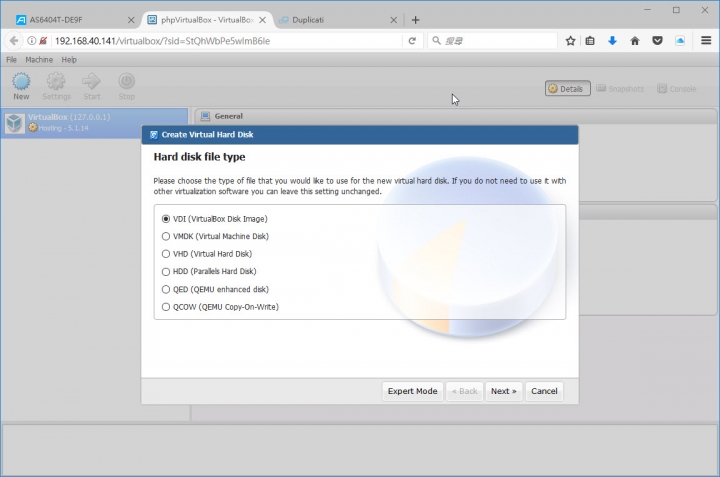Image resolution: width=720 pixels, height=477 pixels.
Task: Click the magnifier icon in search box
Action: pos(437,41)
